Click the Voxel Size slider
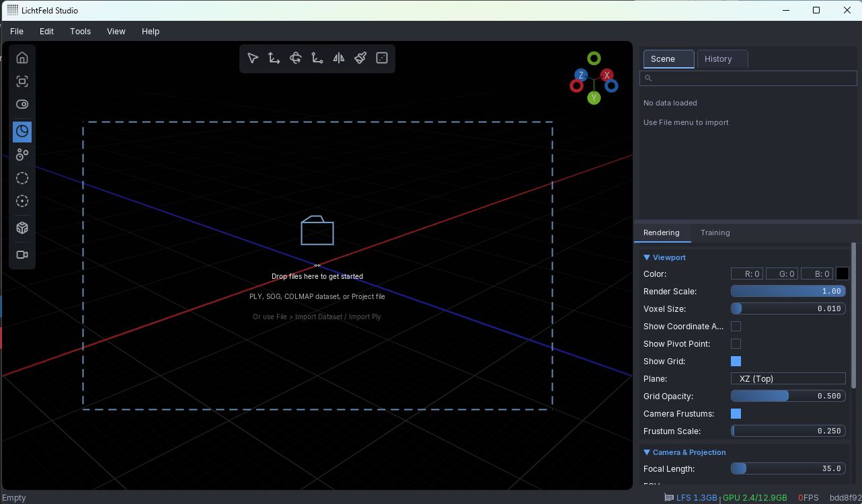 pyautogui.click(x=788, y=309)
